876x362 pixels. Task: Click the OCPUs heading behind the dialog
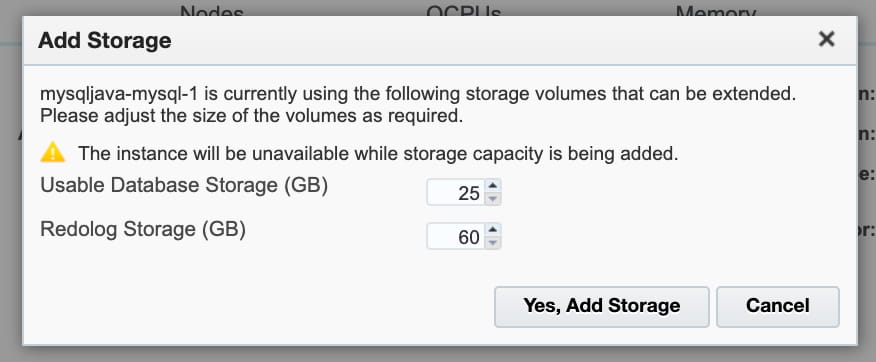(x=464, y=10)
